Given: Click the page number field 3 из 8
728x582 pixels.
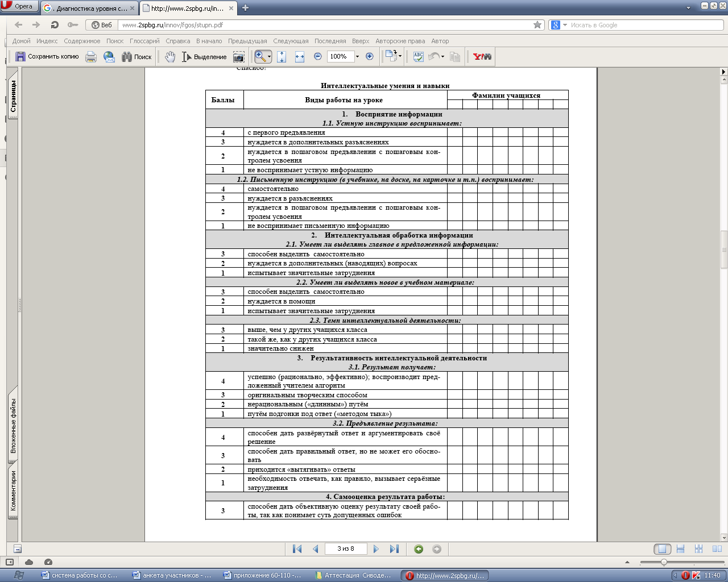Looking at the screenshot, I should [346, 549].
